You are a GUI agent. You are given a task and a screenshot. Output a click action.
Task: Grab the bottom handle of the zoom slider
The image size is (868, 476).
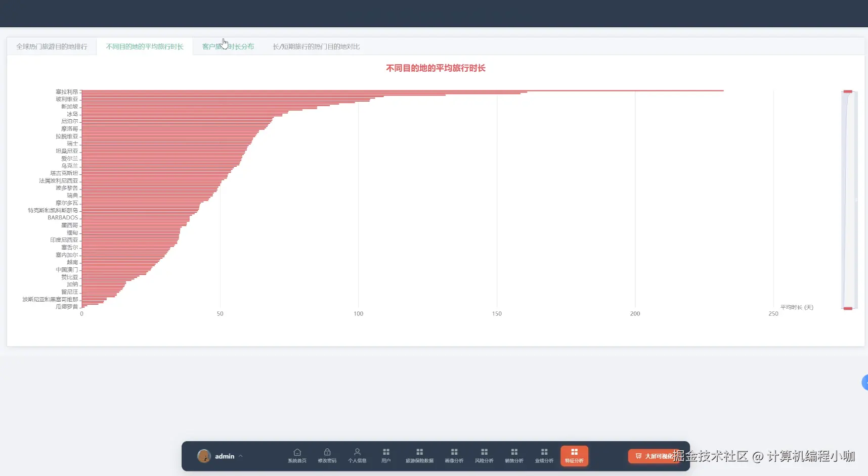848,308
